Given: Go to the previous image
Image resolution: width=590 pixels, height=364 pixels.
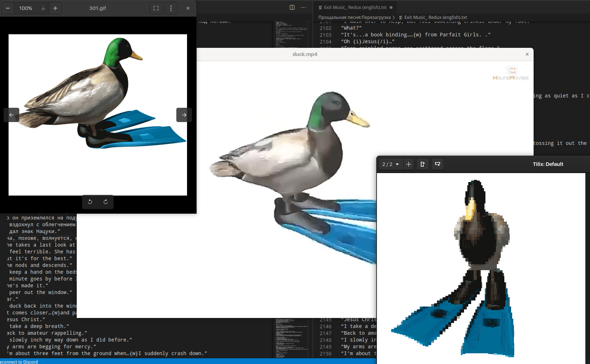Looking at the screenshot, I should [11, 115].
